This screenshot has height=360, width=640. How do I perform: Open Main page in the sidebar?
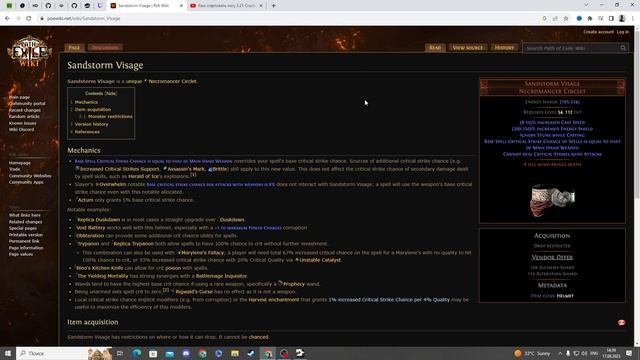coord(19,97)
